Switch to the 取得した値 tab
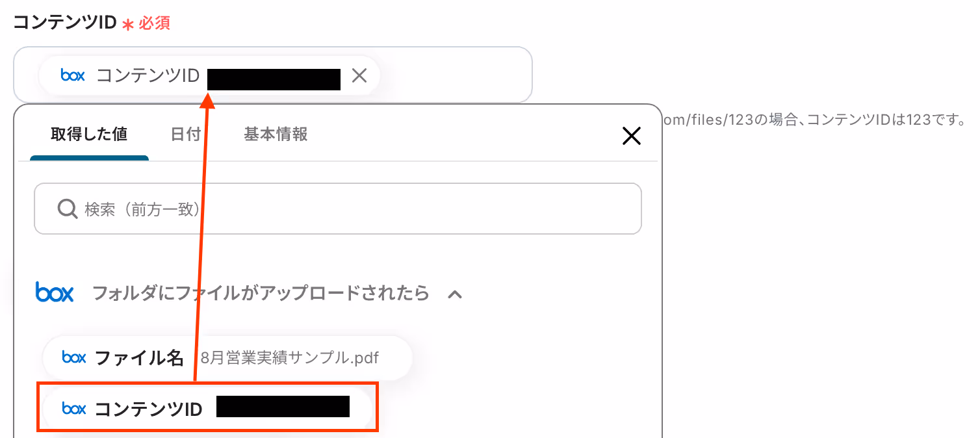 89,135
